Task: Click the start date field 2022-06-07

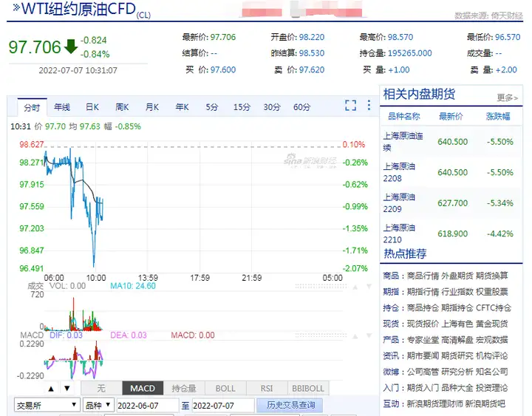Action: coord(147,405)
